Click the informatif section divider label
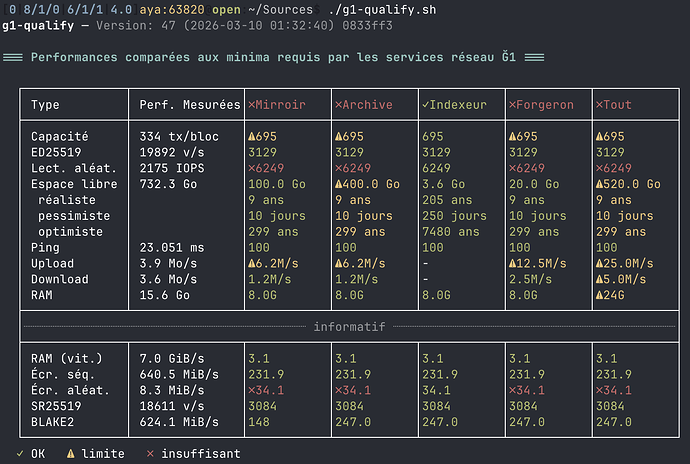690x464 pixels. pos(349,326)
